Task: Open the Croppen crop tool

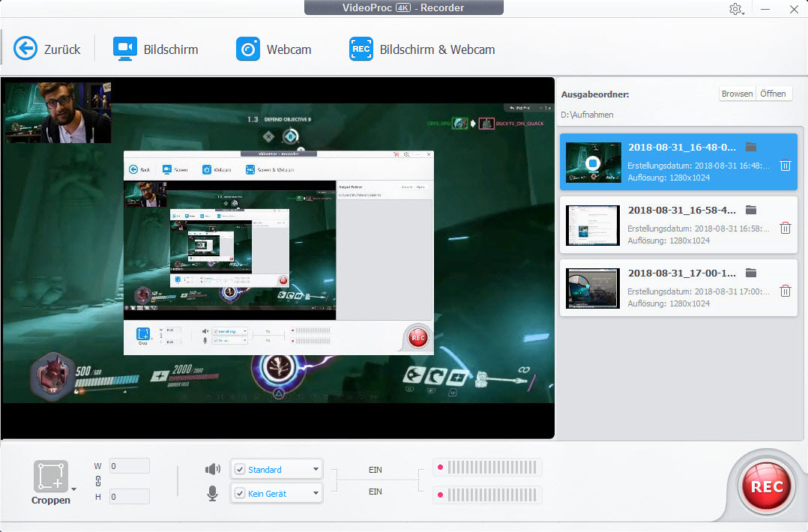Action: 50,477
